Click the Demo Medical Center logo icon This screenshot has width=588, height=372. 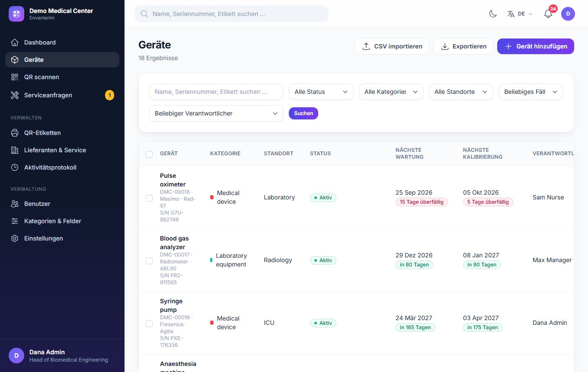(x=16, y=14)
